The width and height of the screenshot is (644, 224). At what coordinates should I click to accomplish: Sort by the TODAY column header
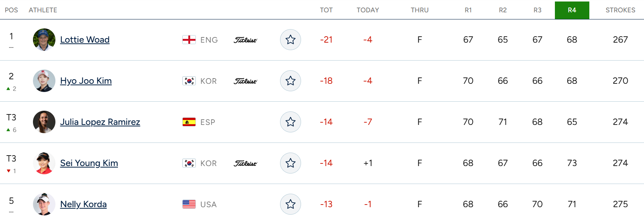[x=368, y=10]
